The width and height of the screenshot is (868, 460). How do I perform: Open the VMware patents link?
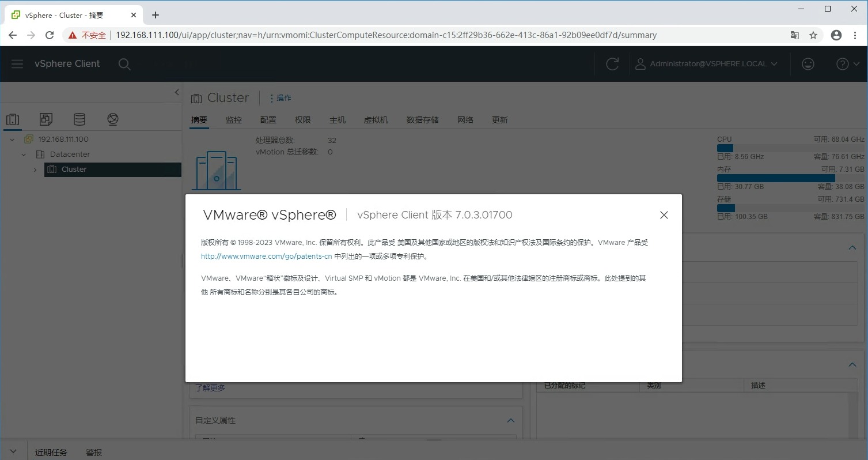click(266, 257)
